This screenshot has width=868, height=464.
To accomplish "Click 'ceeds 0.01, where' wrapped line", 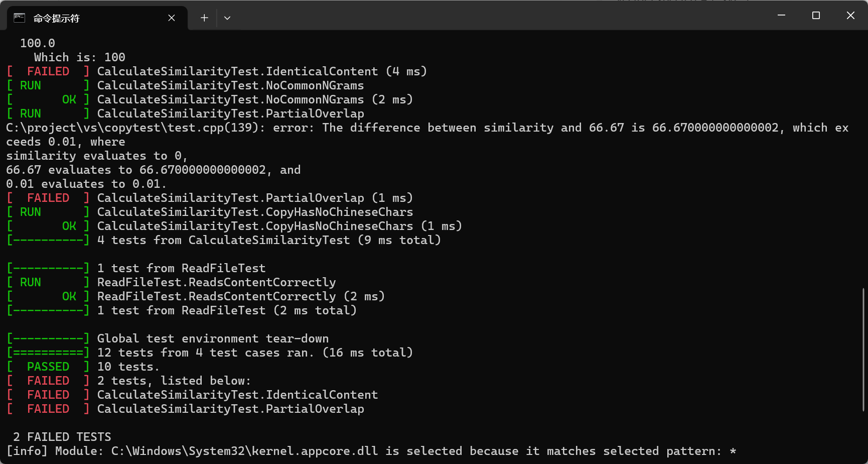I will pos(66,142).
